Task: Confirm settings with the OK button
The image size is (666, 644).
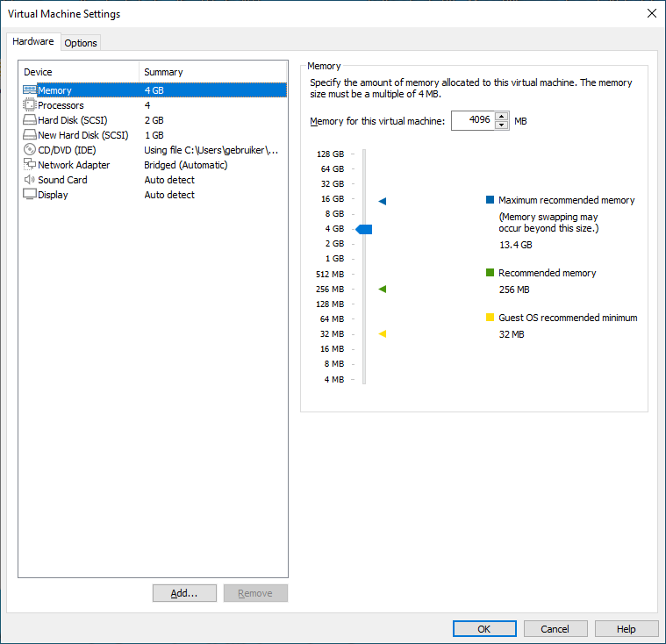Action: click(x=484, y=629)
